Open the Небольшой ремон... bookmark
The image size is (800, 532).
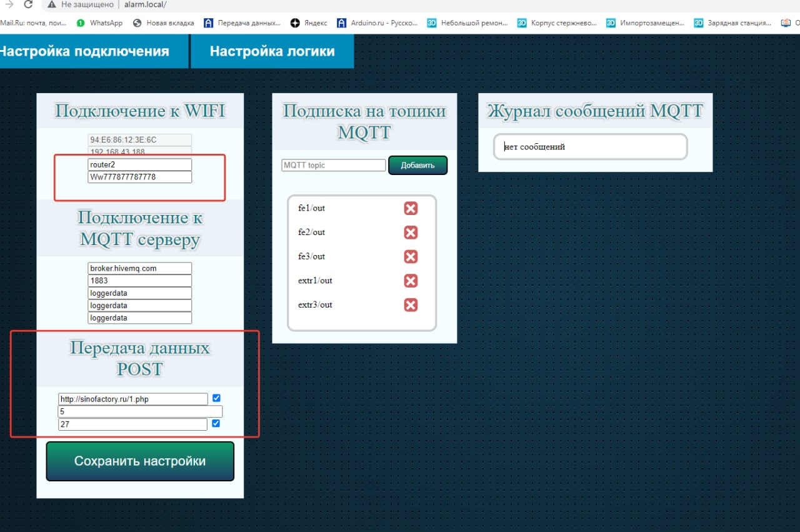pyautogui.click(x=467, y=23)
